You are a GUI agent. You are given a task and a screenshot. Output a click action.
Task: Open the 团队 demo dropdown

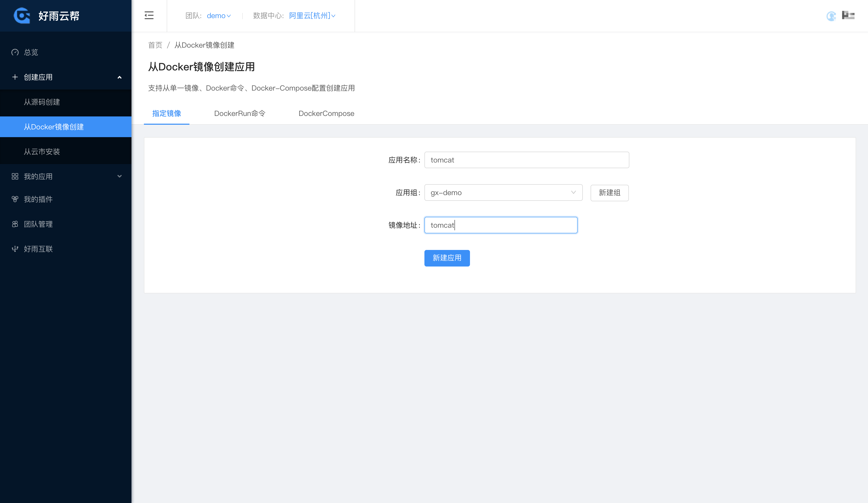click(x=219, y=16)
